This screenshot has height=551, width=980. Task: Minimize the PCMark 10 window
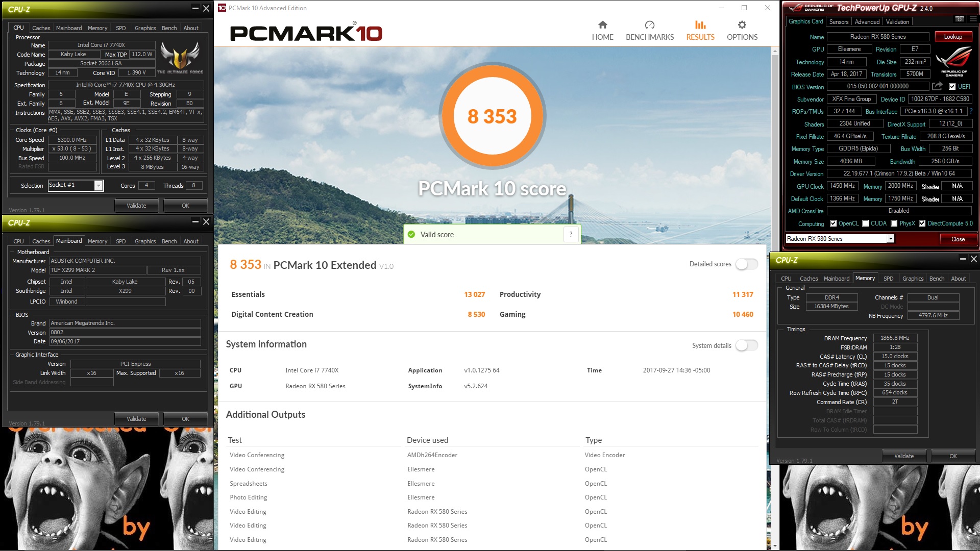[721, 8]
